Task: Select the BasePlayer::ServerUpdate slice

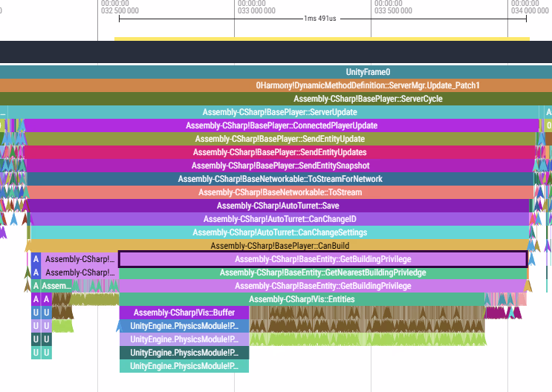Action: [273, 112]
